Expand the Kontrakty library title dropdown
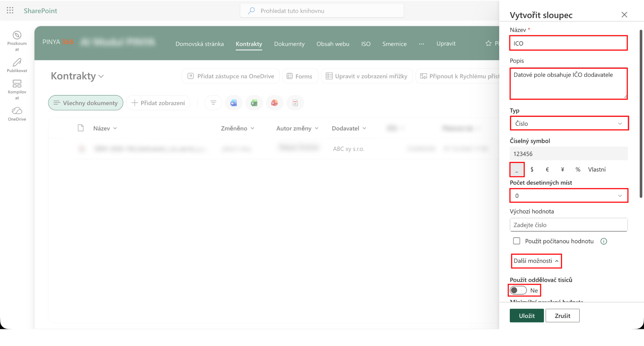The image size is (644, 346). [101, 76]
